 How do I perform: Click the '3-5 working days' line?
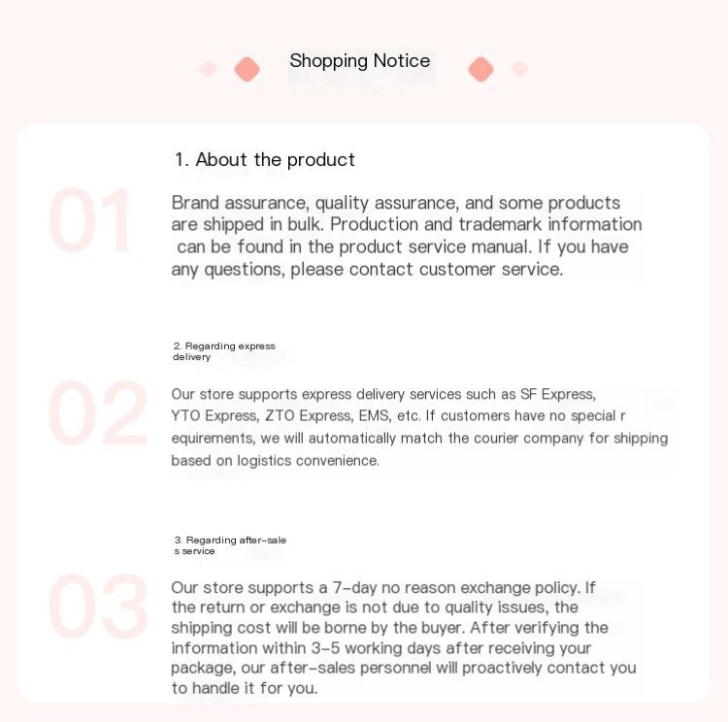click(x=381, y=648)
